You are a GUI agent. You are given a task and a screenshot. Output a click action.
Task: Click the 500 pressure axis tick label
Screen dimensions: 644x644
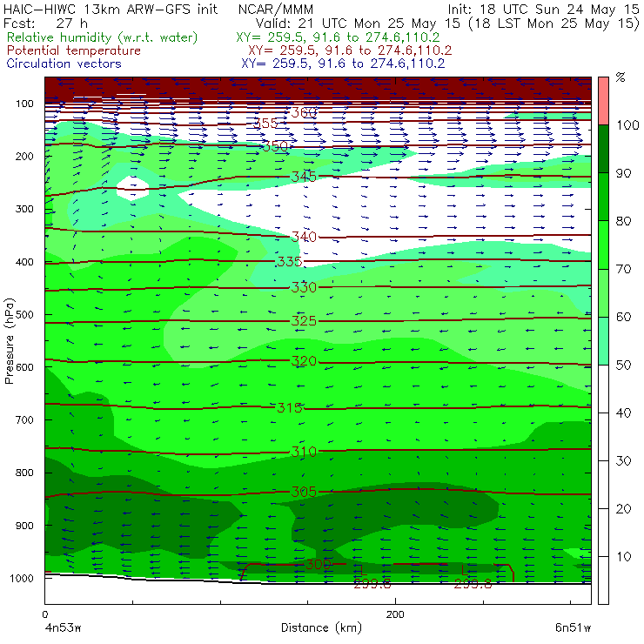[x=24, y=315]
